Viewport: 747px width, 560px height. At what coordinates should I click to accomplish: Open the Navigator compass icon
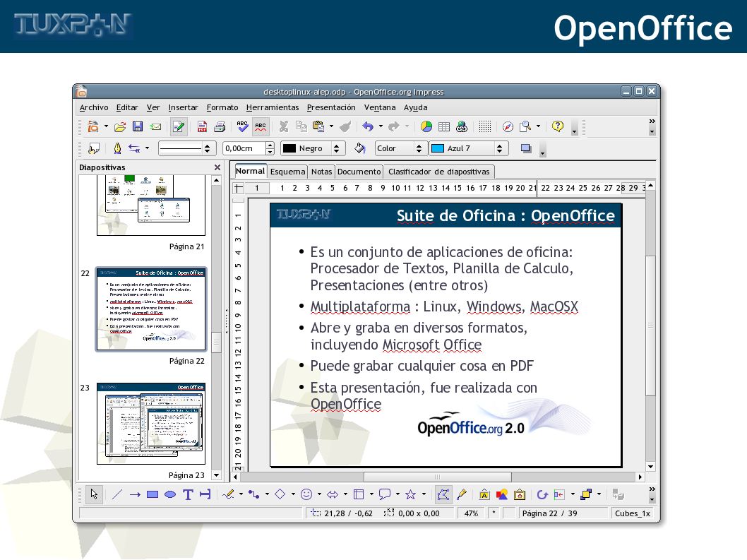508,126
